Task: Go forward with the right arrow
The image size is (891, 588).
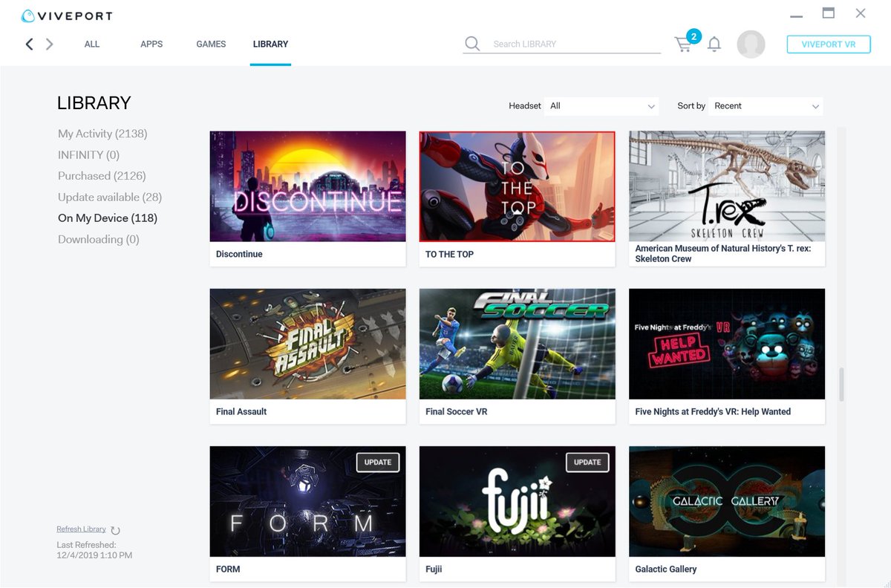Action: point(50,44)
